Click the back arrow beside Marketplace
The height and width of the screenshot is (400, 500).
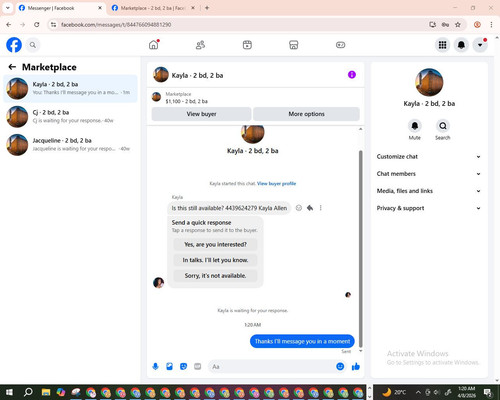click(x=12, y=67)
